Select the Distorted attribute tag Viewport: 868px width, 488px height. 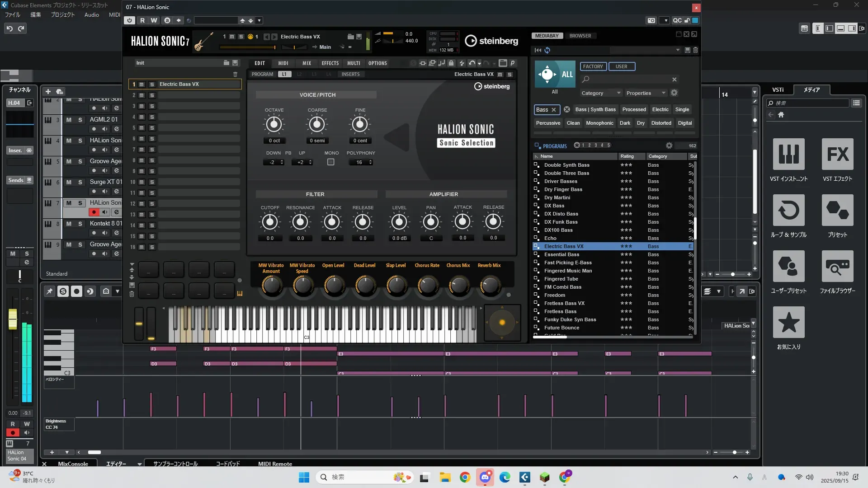click(x=661, y=123)
